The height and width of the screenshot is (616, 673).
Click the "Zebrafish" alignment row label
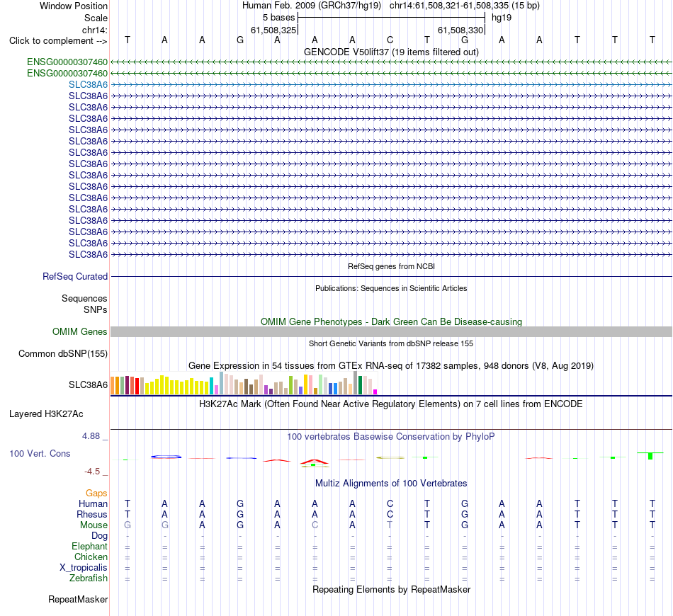89,578
